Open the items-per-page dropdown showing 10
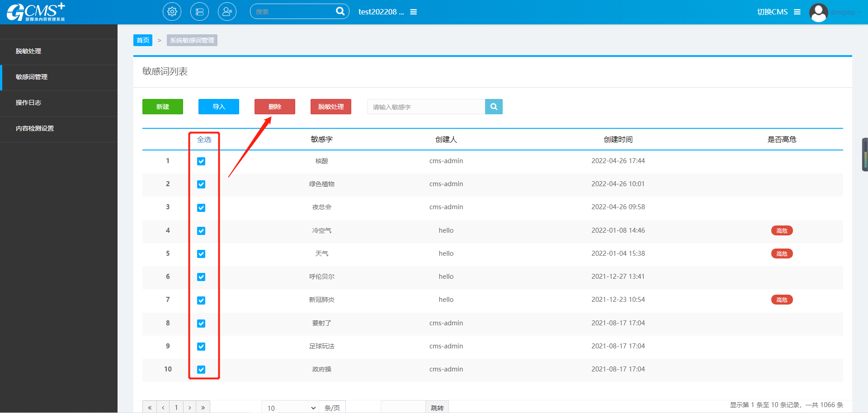 (290, 408)
